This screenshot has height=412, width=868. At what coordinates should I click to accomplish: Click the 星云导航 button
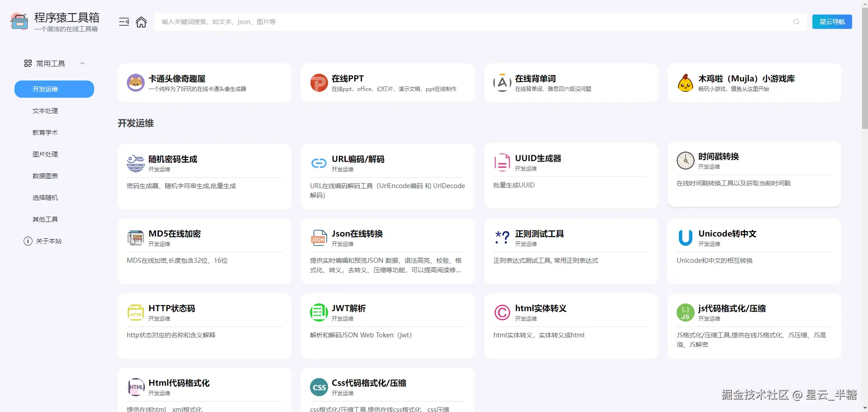(832, 22)
